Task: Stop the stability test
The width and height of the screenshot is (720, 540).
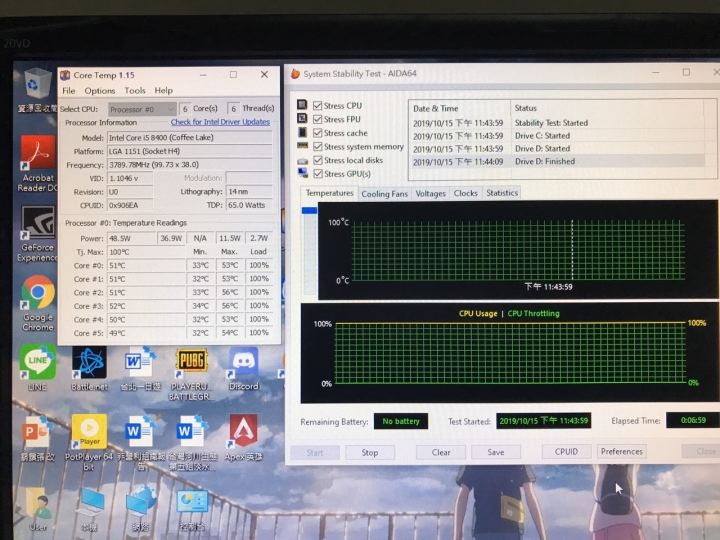Action: (370, 452)
